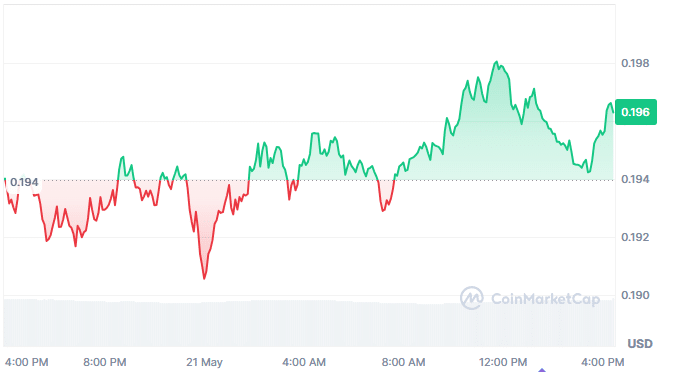Click the 0.192 price axis label

pos(635,237)
